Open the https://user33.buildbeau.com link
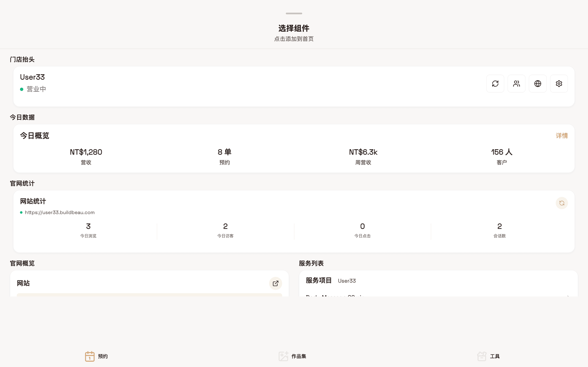 point(60,212)
